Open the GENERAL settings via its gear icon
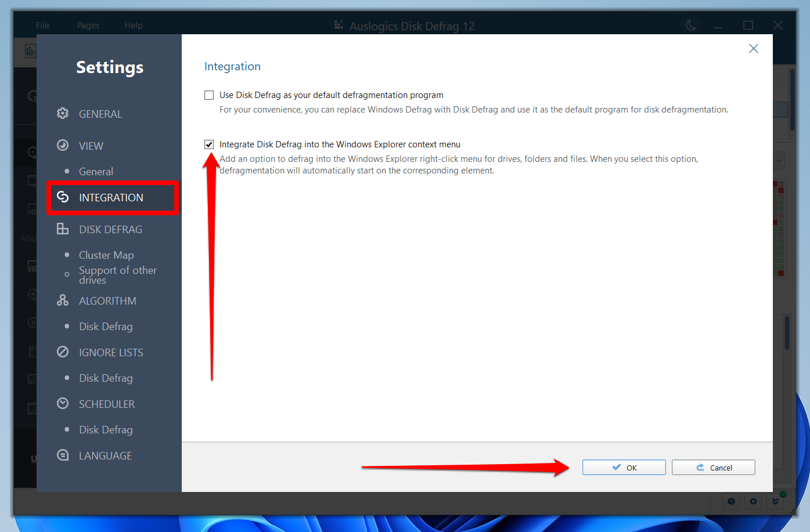Screen dimensions: 810x532 [x=63, y=114]
